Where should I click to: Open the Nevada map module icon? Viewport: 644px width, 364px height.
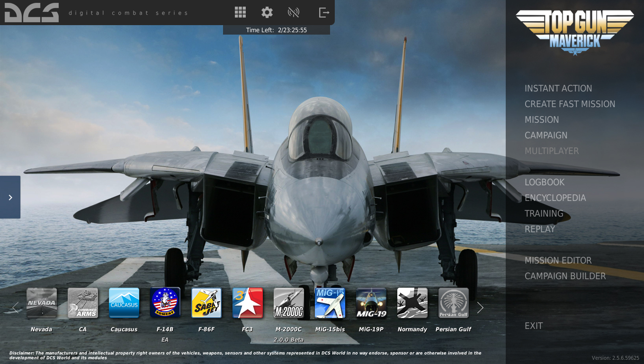(42, 303)
